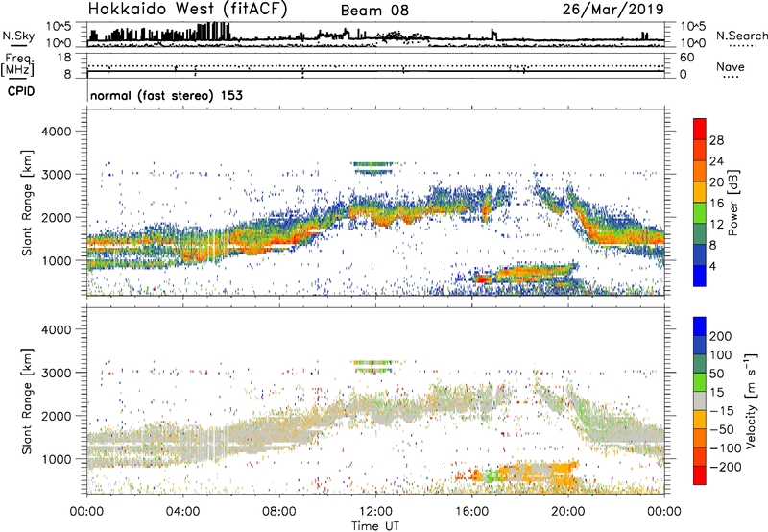Click the '04:00' time tick label

pos(183,512)
